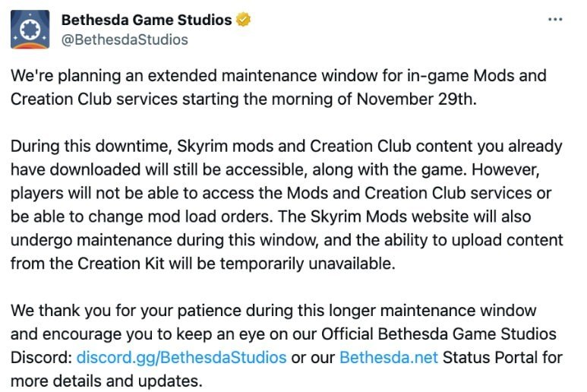
Task: Open the three-dot more options menu
Action: pos(555,19)
